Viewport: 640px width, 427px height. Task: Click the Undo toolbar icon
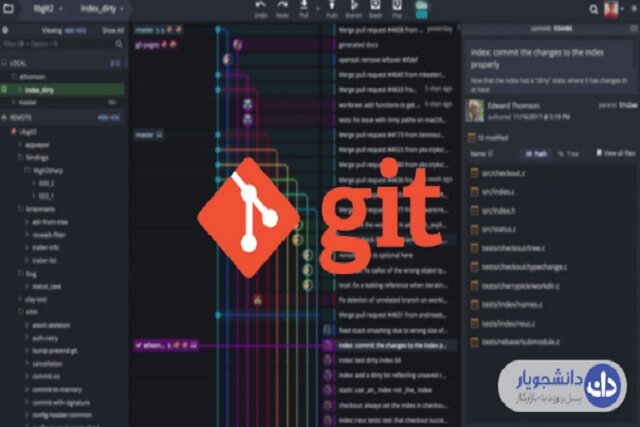260,6
